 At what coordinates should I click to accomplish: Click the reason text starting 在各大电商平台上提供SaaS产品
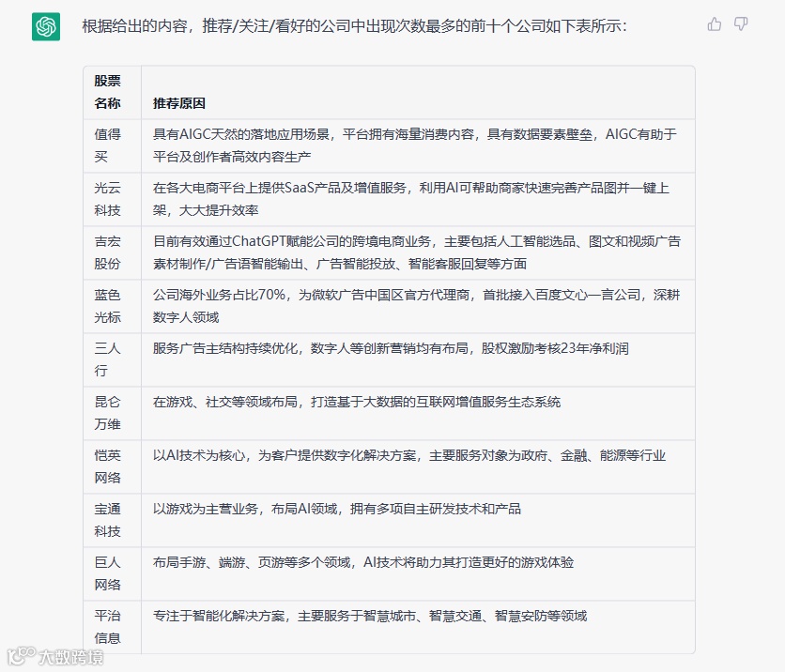click(411, 199)
